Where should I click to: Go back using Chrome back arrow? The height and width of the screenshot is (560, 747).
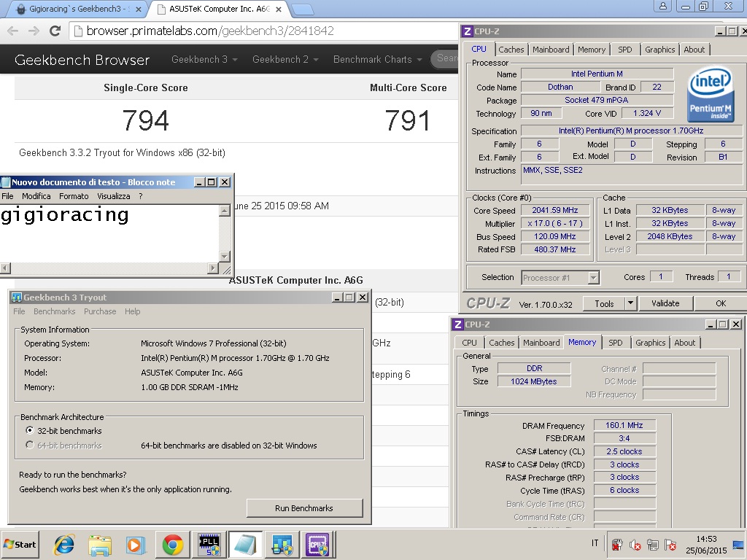[x=13, y=31]
